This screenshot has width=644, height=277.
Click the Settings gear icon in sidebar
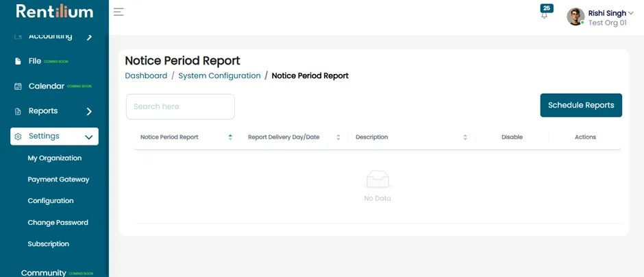(18, 136)
